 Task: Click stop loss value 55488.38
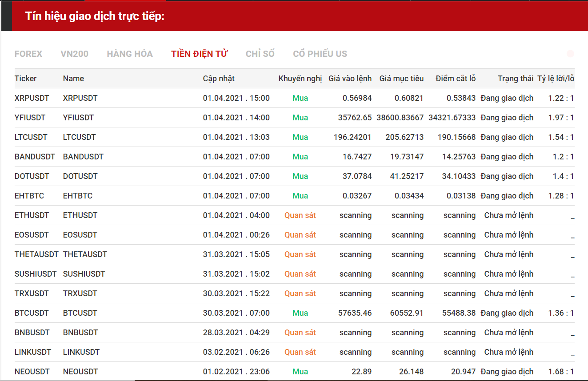point(459,313)
